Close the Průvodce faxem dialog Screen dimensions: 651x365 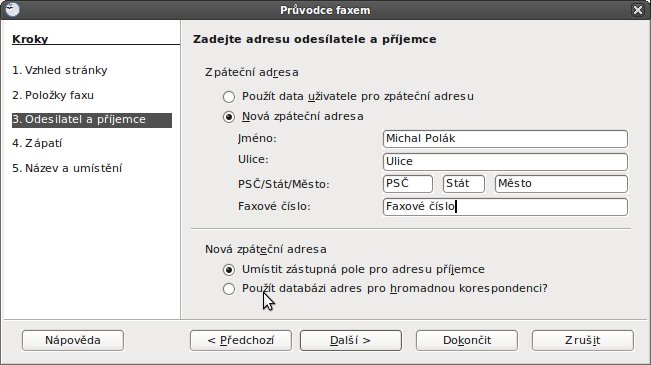tap(638, 10)
